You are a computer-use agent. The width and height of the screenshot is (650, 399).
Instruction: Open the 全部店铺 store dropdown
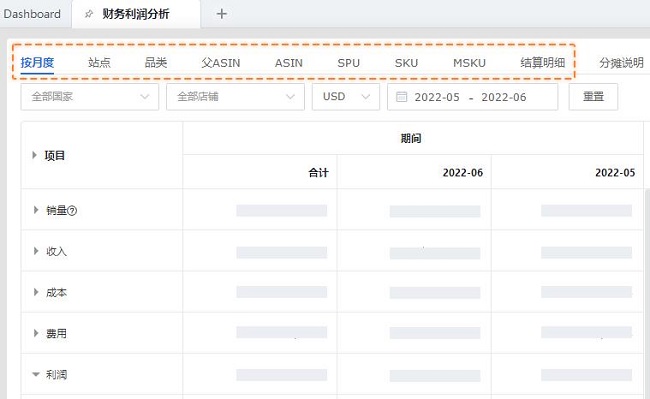(x=235, y=97)
